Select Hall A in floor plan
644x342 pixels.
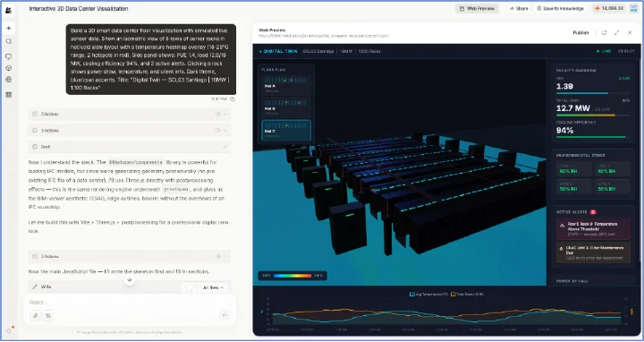(x=286, y=84)
